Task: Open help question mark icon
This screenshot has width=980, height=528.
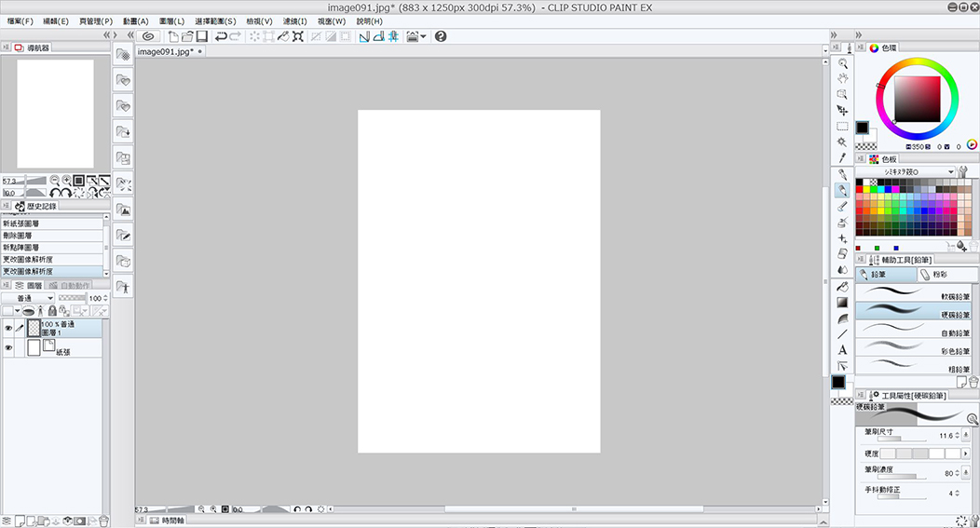Action: 441,36
